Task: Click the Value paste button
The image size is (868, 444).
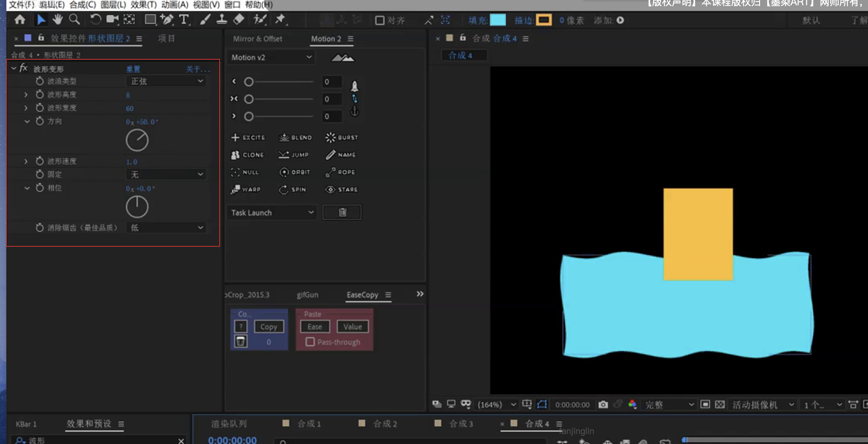Action: click(x=352, y=327)
